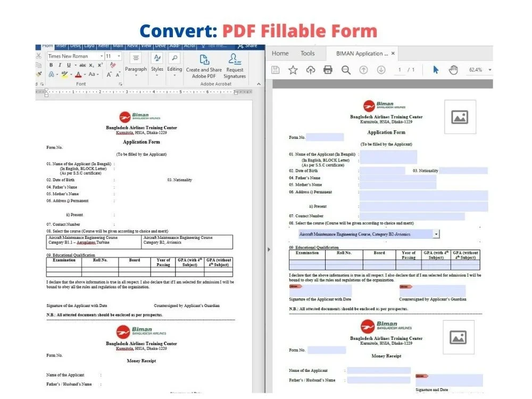Click the Nationality field in PDF
532x399 pixels.
(463, 171)
